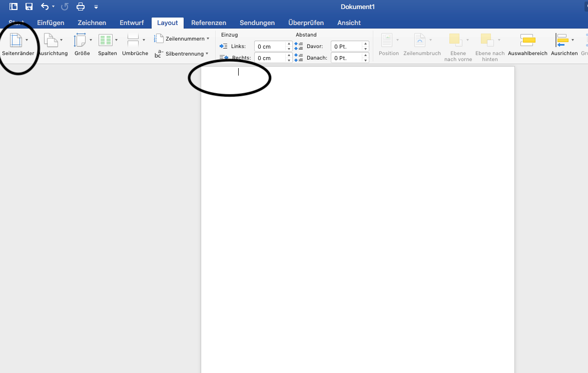Open the Größe page size icon

80,40
